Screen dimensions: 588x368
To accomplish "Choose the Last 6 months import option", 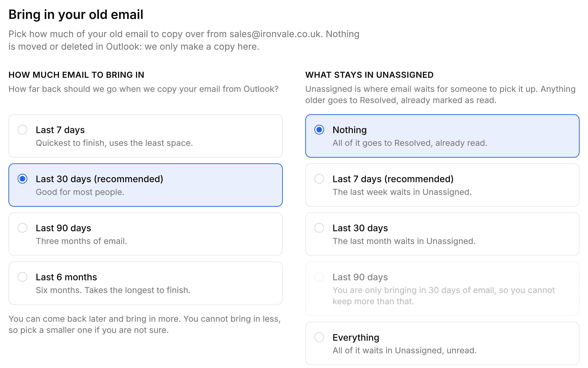I will point(145,283).
